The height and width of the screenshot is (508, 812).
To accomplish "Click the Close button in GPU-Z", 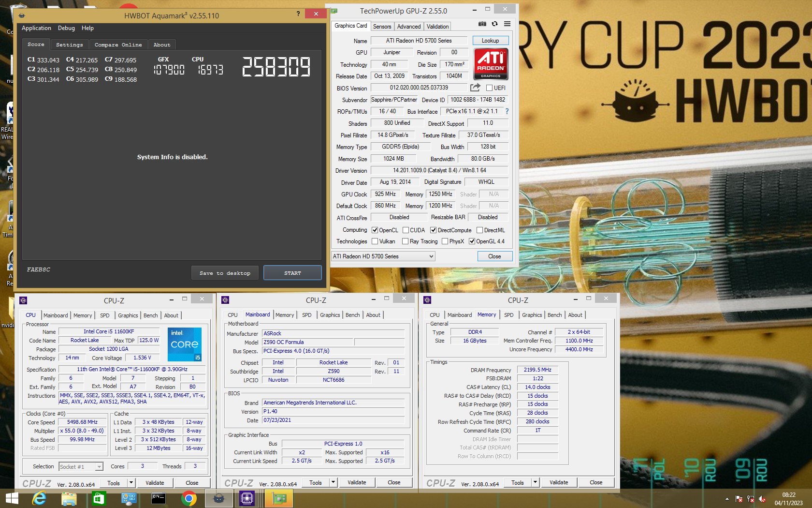I will click(x=494, y=256).
